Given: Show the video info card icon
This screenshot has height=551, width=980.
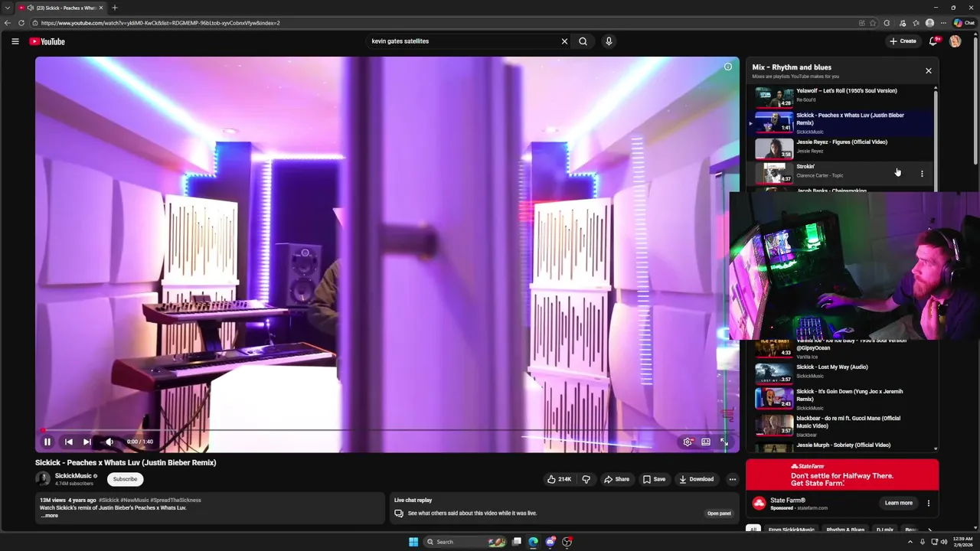Looking at the screenshot, I should 728,67.
